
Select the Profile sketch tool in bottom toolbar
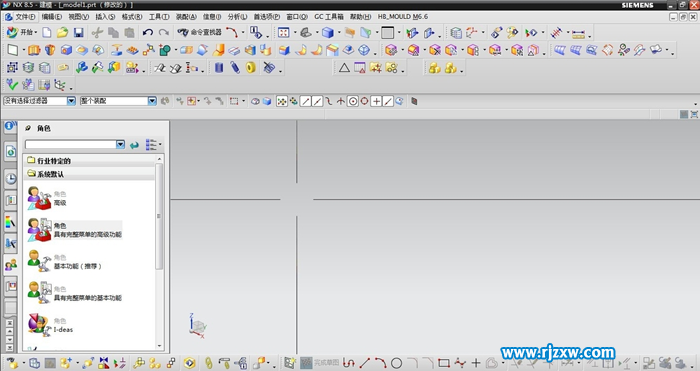pyautogui.click(x=349, y=363)
